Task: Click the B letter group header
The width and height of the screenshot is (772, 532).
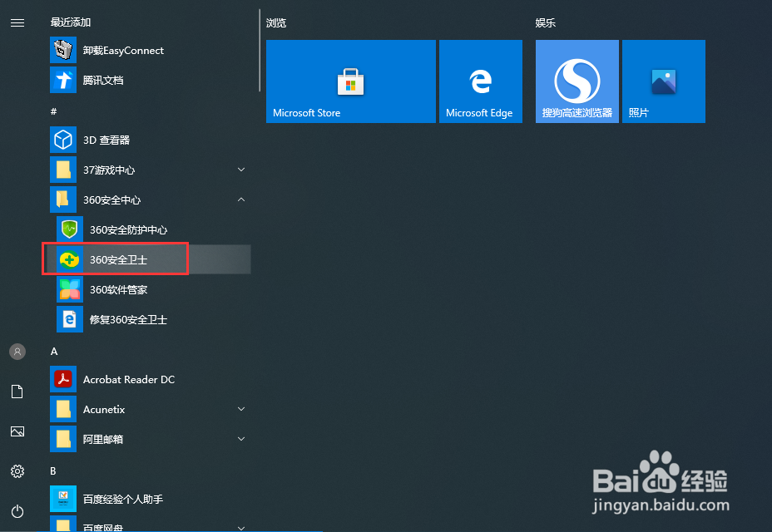Action: pos(53,471)
